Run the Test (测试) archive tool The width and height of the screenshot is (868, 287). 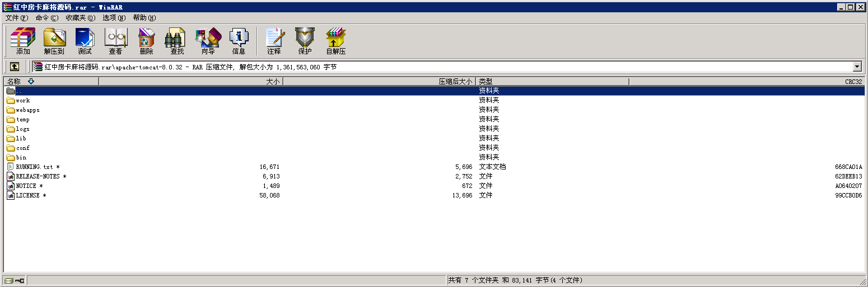pyautogui.click(x=85, y=41)
